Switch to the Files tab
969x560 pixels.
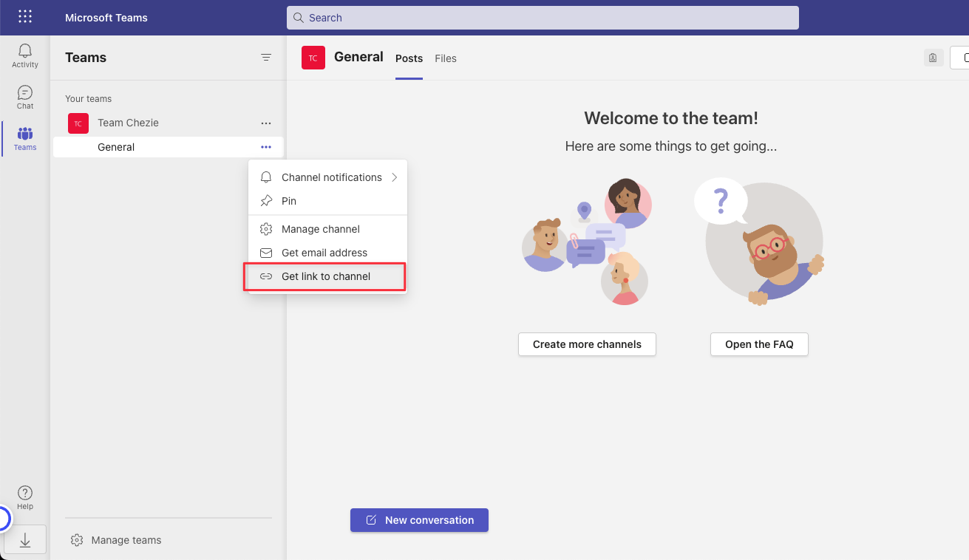click(446, 58)
